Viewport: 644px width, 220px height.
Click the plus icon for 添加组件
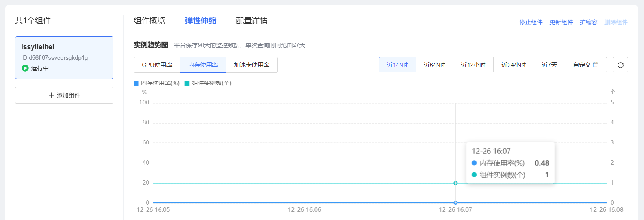pos(51,95)
